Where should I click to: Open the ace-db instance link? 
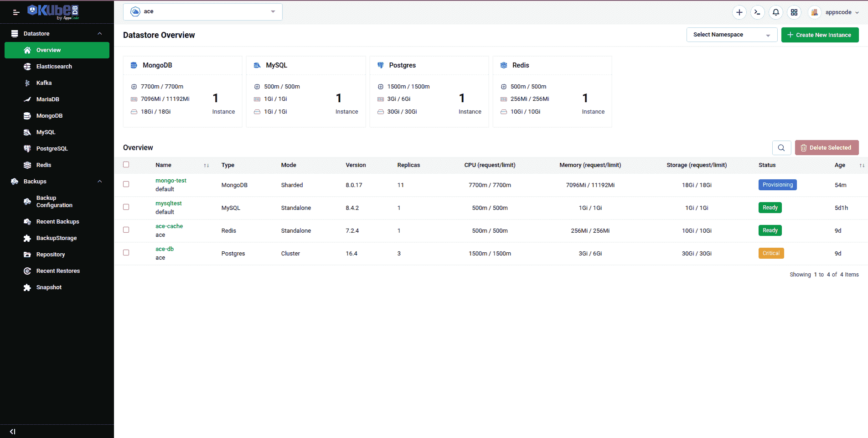tap(165, 249)
